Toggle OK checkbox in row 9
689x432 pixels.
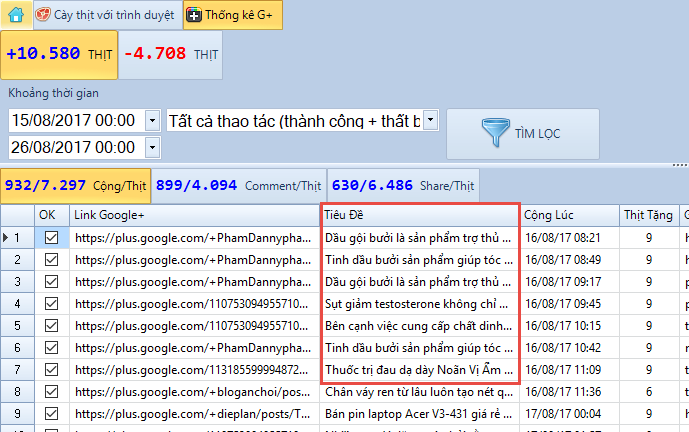coord(51,414)
